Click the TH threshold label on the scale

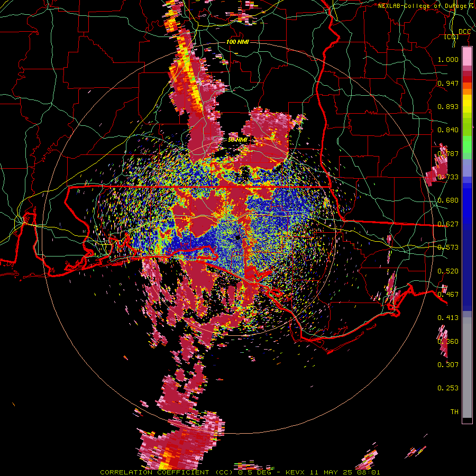coord(454,412)
